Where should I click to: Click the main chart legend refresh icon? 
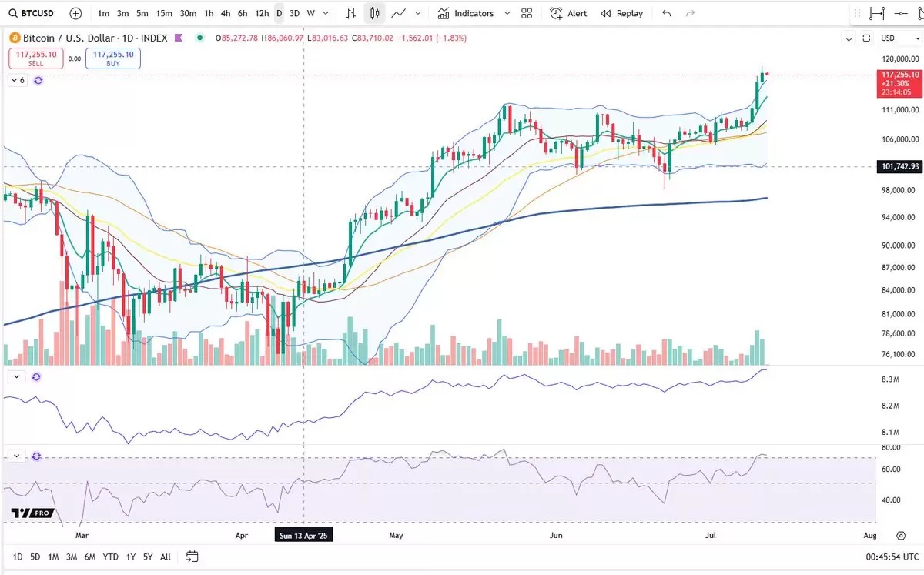point(38,80)
